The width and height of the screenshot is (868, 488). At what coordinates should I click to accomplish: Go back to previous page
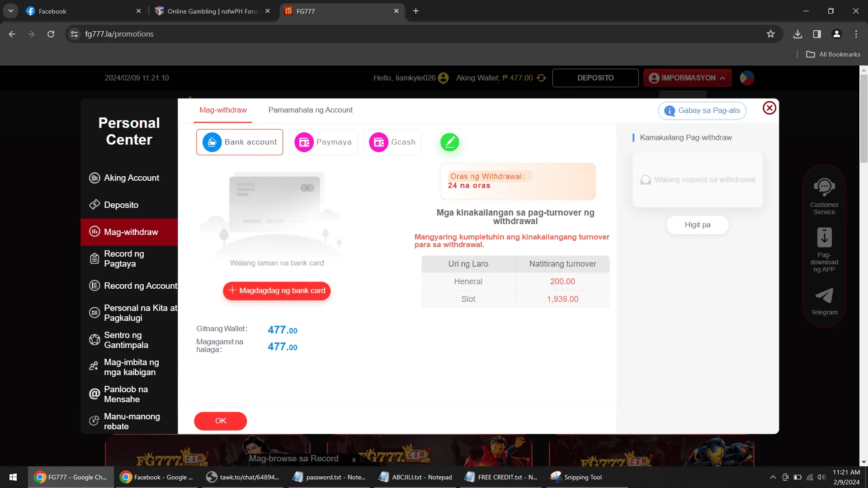coord(12,34)
